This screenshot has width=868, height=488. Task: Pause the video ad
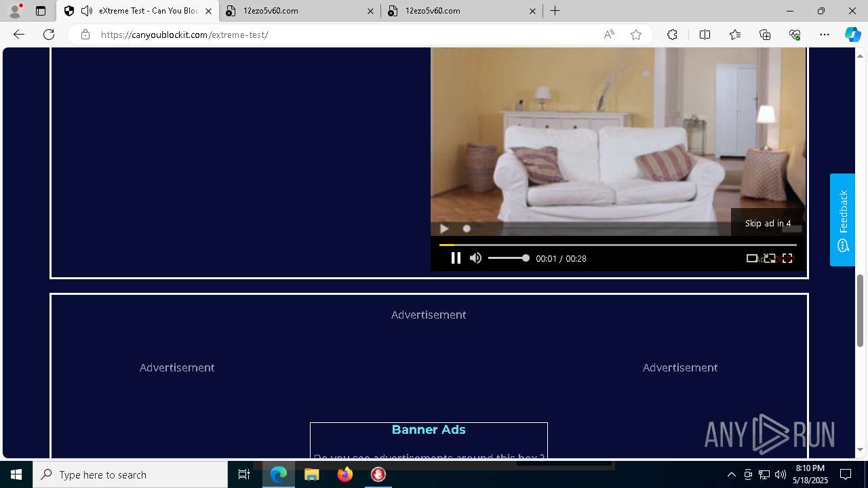(x=456, y=258)
